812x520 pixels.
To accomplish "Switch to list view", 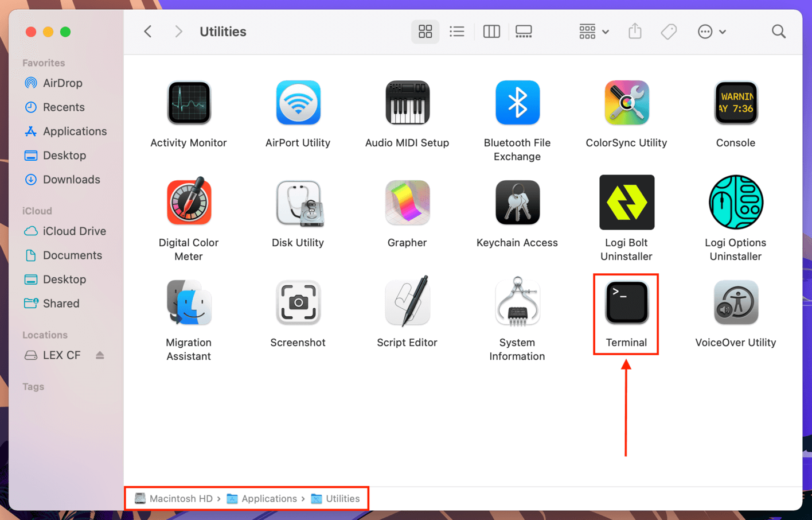I will (x=457, y=32).
